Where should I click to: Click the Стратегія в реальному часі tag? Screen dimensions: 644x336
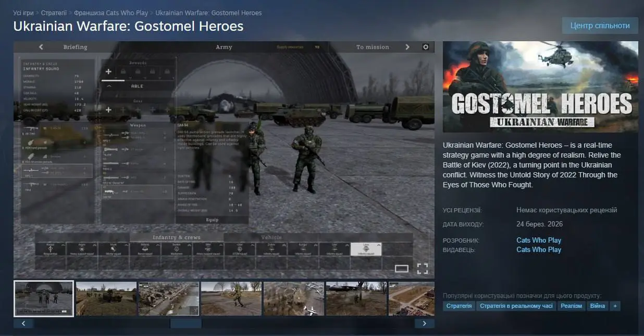516,306
